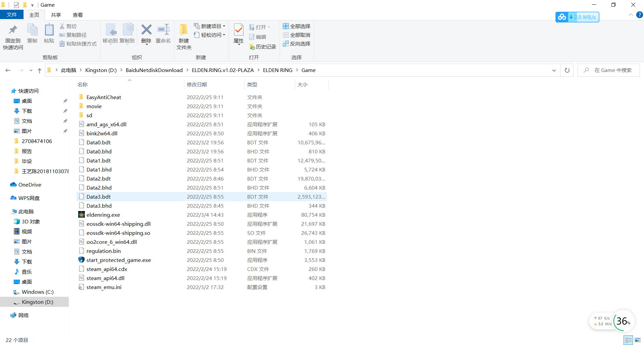Click the cloud download speed widget
The width and height of the screenshot is (644, 345).
click(x=577, y=17)
